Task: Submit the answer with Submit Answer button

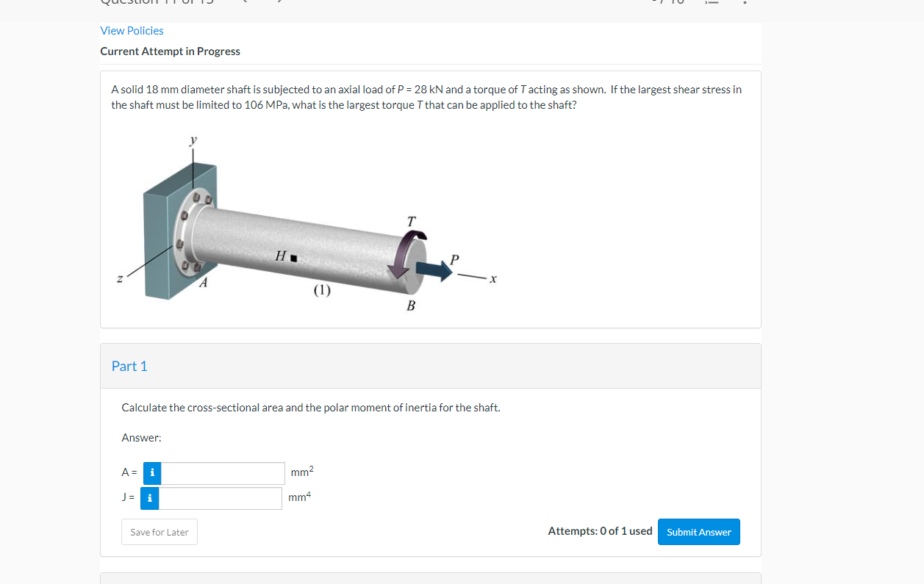Action: [699, 532]
